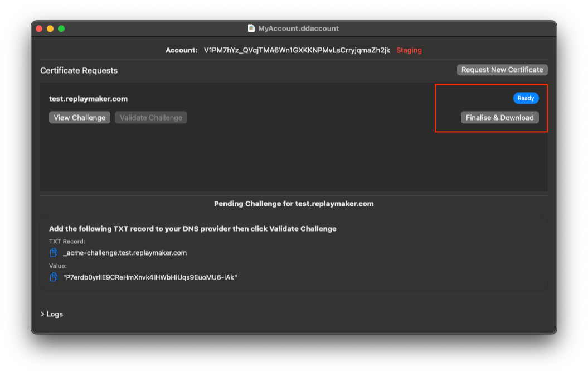Copy the TXT record name icon
The width and height of the screenshot is (588, 375).
click(54, 253)
